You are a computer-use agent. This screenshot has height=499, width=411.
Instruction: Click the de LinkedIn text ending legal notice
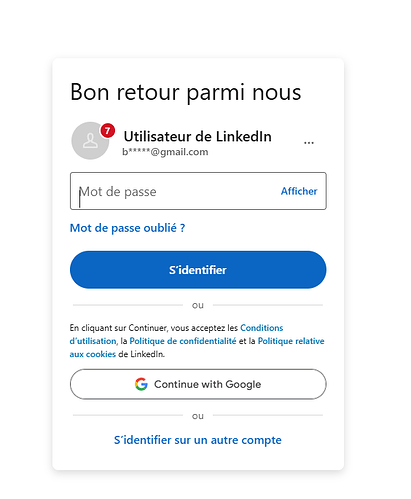(x=141, y=354)
